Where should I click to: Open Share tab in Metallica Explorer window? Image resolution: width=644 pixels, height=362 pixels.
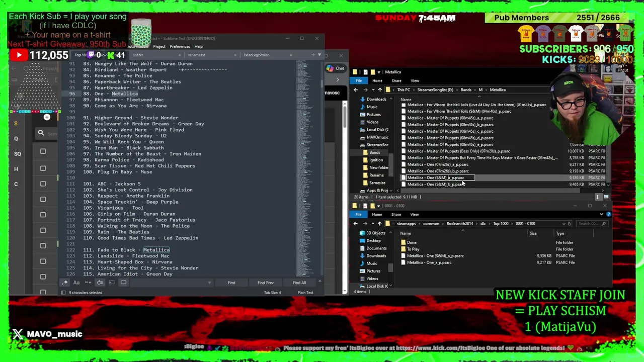point(396,80)
